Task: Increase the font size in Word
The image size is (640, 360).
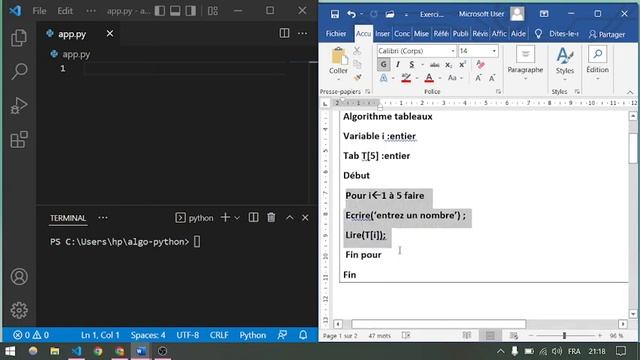Action: (x=478, y=78)
